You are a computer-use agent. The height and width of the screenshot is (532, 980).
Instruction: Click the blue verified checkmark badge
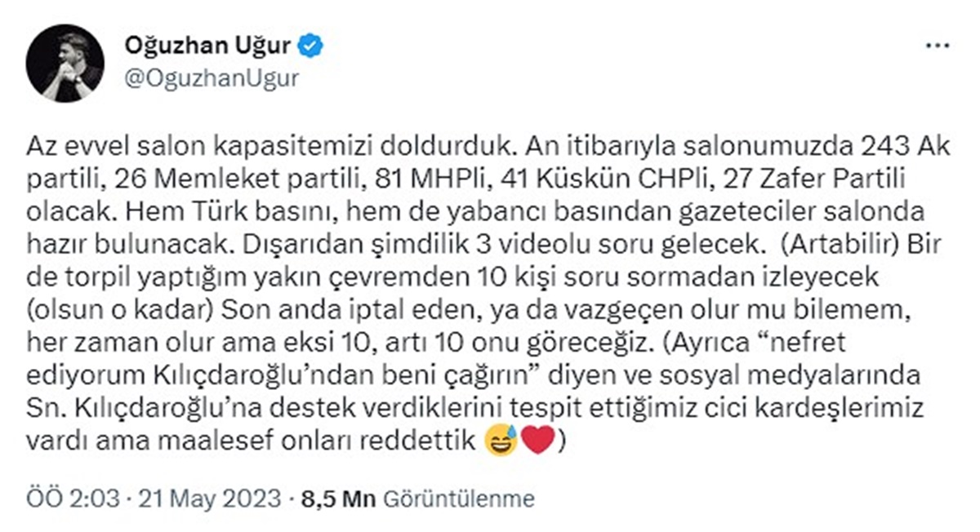coord(311,47)
